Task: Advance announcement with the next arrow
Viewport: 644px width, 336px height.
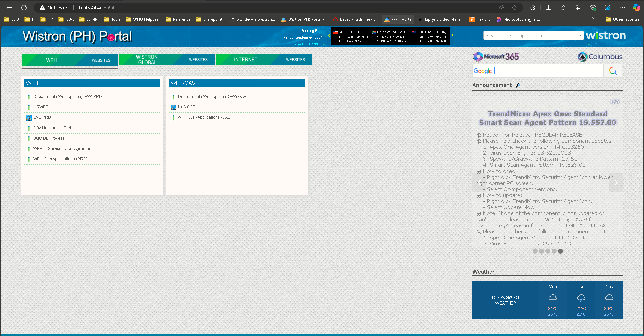Action: (616, 183)
